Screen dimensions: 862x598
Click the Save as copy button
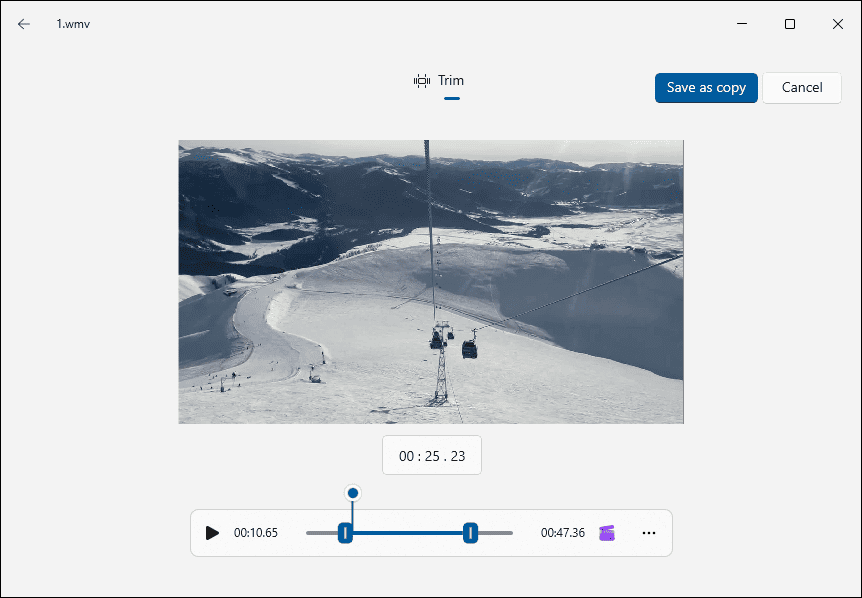pos(706,88)
